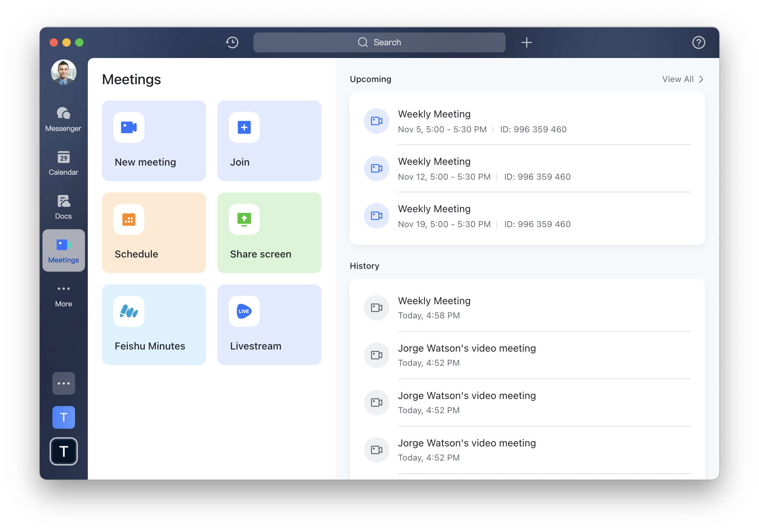759x532 pixels.
Task: Expand upcoming Weekly Meeting Nov 19
Action: pos(526,215)
